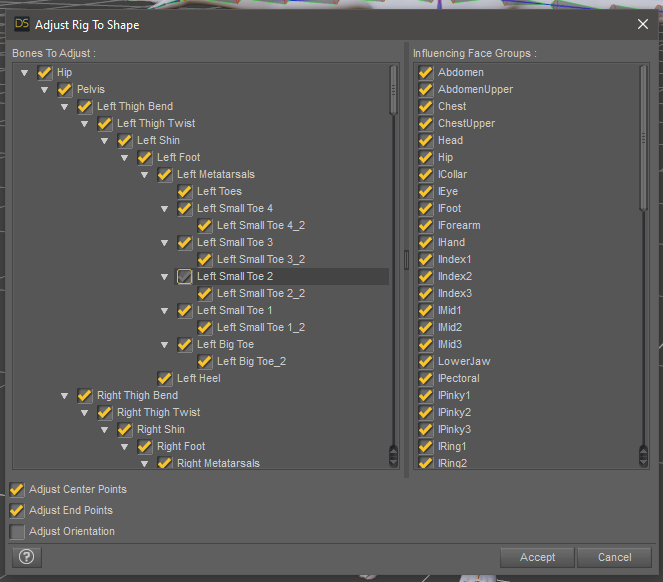Collapse Right Thigh Bend node

[x=64, y=396]
